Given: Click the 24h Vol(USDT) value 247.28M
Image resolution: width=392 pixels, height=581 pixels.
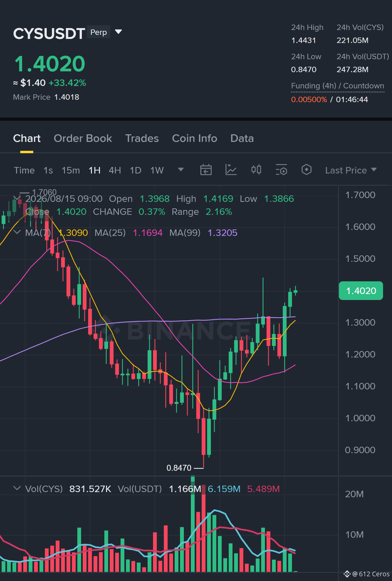Looking at the screenshot, I should [353, 70].
